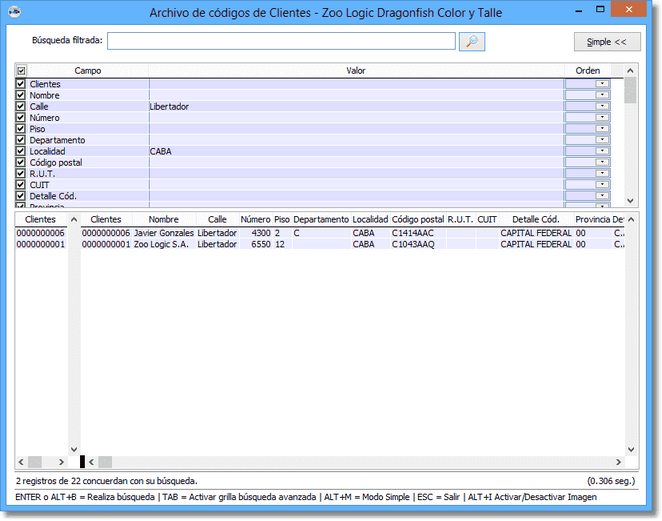Image resolution: width=662 pixels, height=521 pixels.
Task: Uncheck the Número field checkbox
Action: tap(20, 117)
